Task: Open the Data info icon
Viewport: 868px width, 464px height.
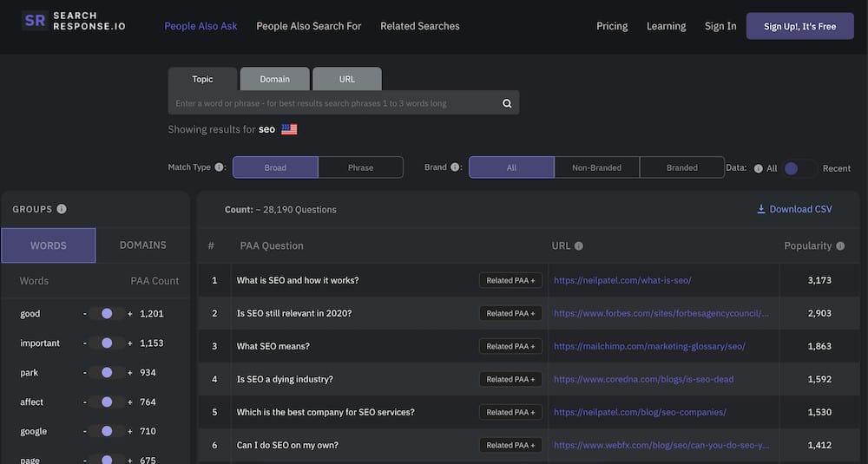Action: click(x=759, y=168)
